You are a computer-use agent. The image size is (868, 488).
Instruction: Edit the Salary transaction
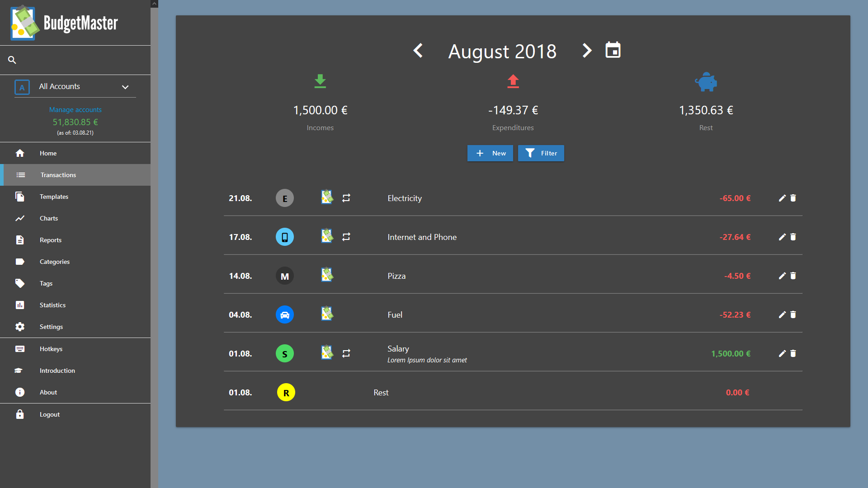(782, 354)
